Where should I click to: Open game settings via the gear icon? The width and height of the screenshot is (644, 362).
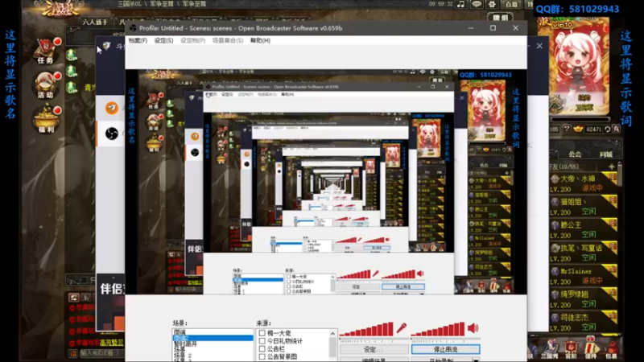click(x=492, y=4)
